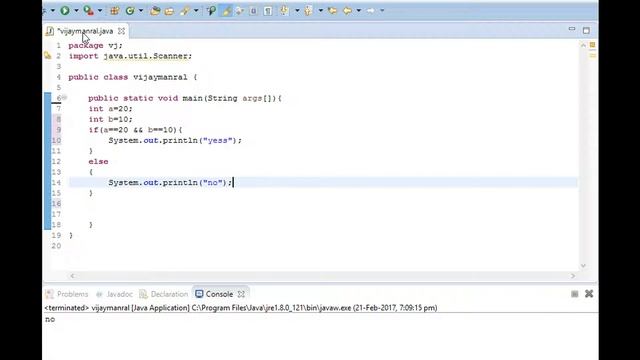640x360 pixels.
Task: Expand the Search dropdown arrow
Action: [196, 11]
